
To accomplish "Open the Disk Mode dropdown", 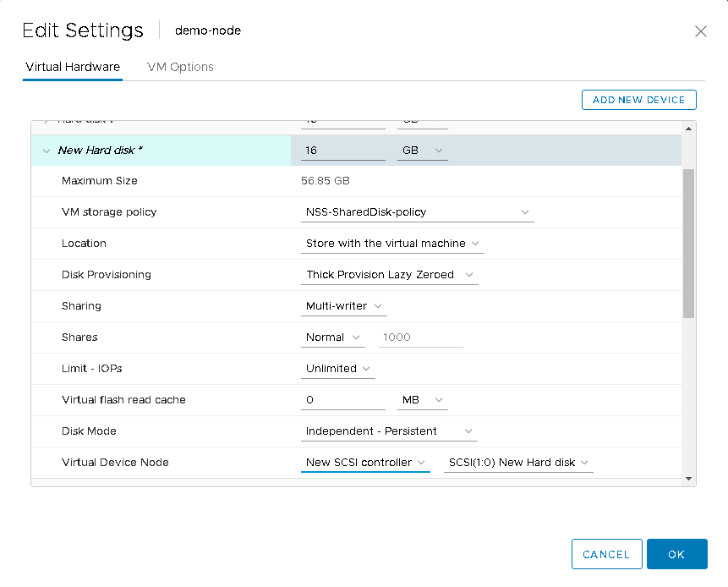I will pyautogui.click(x=389, y=431).
